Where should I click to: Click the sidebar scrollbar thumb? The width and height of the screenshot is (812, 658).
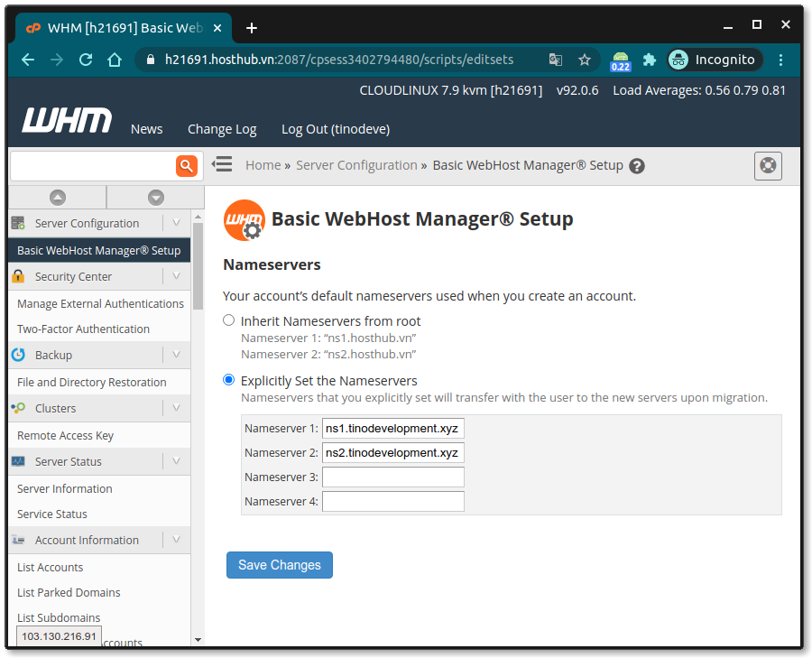(x=198, y=265)
